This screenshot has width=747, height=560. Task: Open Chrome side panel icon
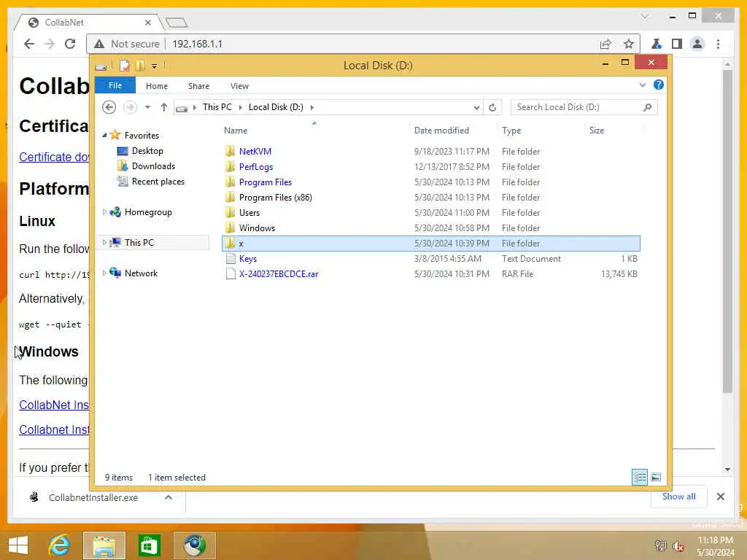pos(676,44)
